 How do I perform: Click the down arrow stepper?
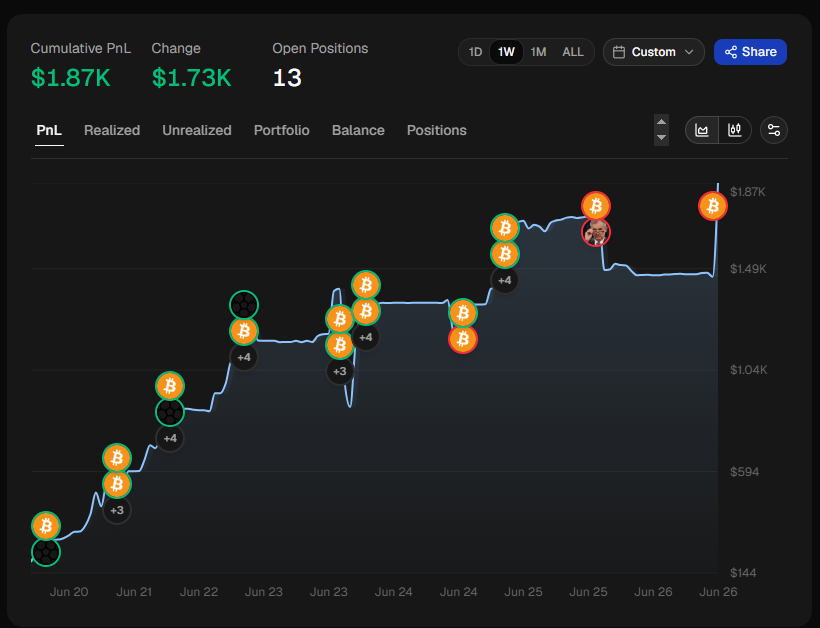[x=661, y=138]
